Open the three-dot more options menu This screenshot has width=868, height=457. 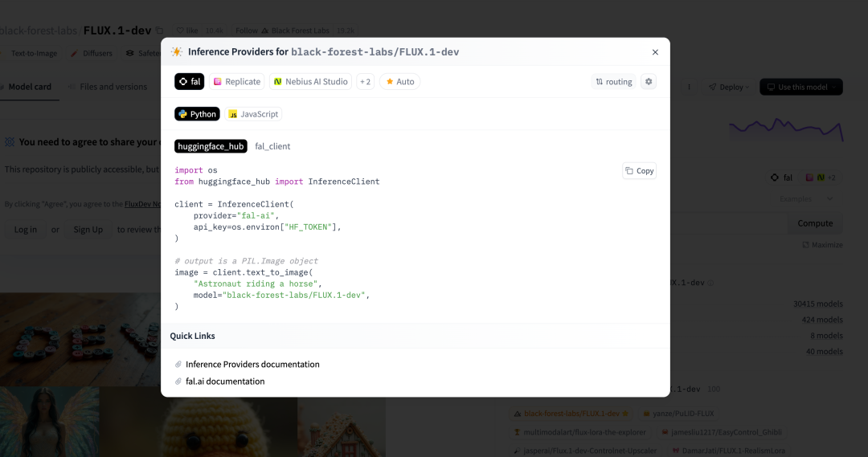pyautogui.click(x=690, y=87)
